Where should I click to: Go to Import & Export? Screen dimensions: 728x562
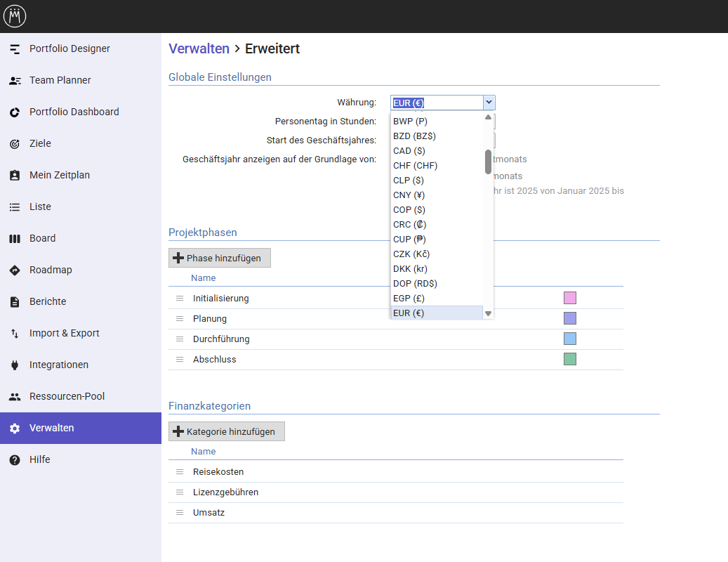tap(64, 334)
